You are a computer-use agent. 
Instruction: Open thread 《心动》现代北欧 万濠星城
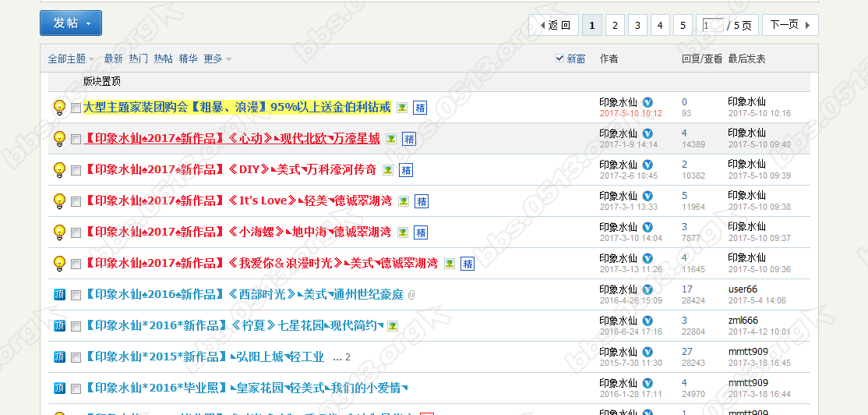(x=232, y=139)
